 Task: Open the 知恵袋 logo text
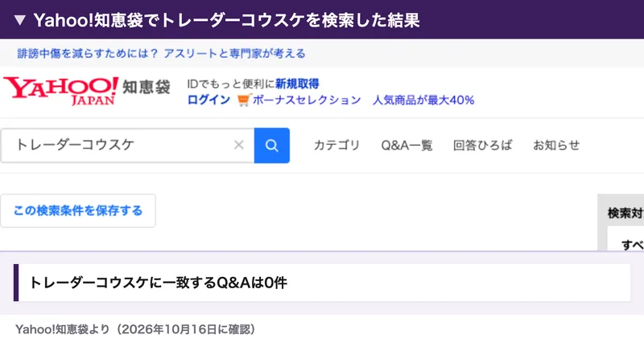[147, 87]
